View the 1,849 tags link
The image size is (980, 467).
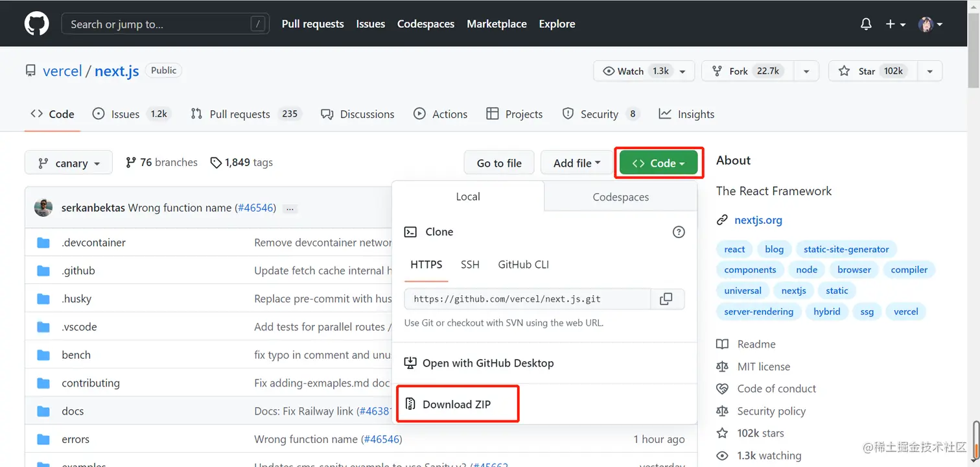(241, 163)
